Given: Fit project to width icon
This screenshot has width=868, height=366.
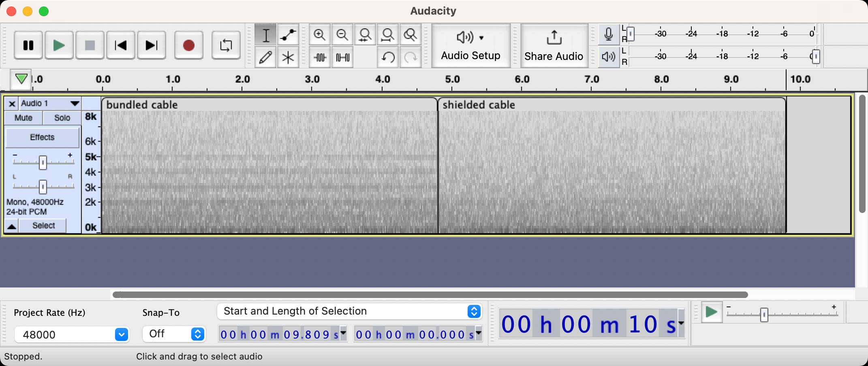Looking at the screenshot, I should [388, 35].
